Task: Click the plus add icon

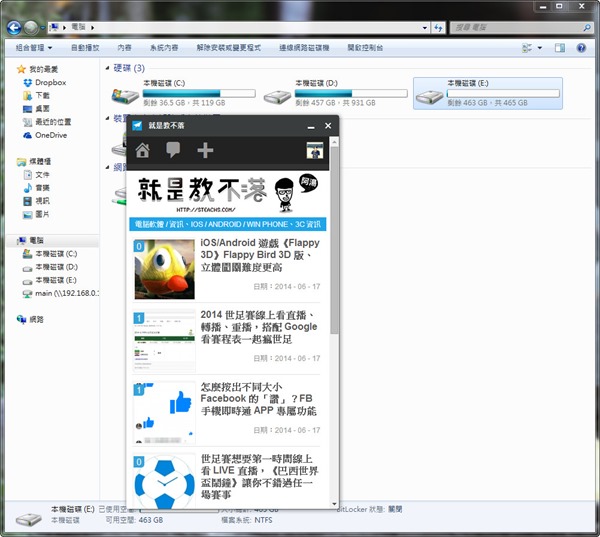Action: [205, 151]
